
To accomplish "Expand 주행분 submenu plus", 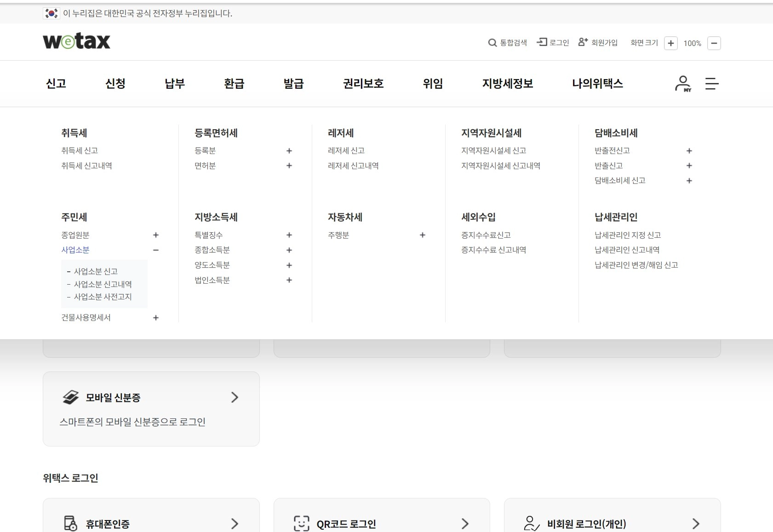I will pyautogui.click(x=423, y=235).
